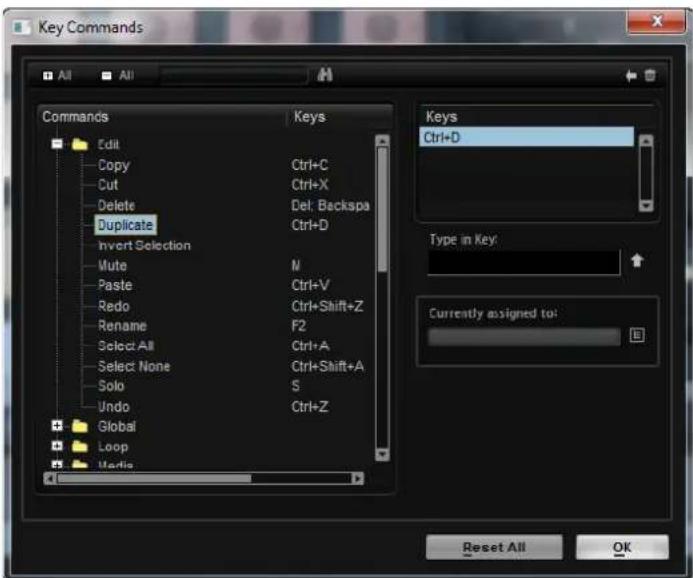Click the search text field in toolbar
Viewport: 693px width, 578px height.
(x=233, y=76)
